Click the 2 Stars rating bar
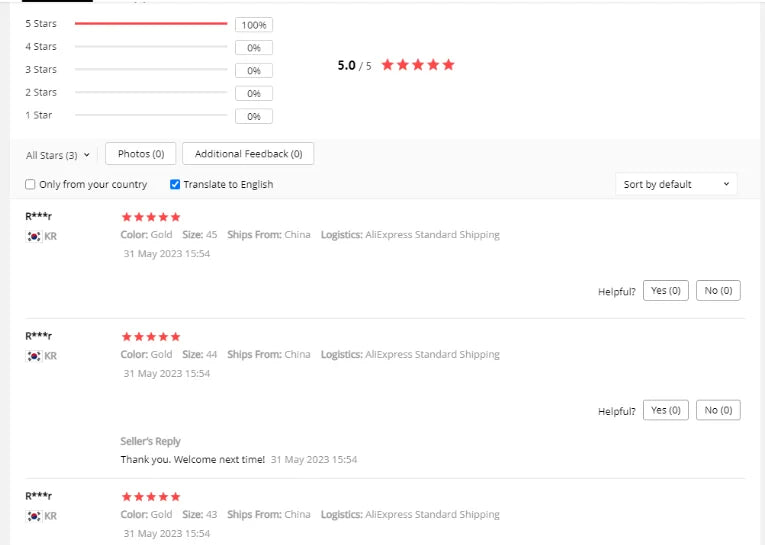The image size is (765, 545). 151,92
